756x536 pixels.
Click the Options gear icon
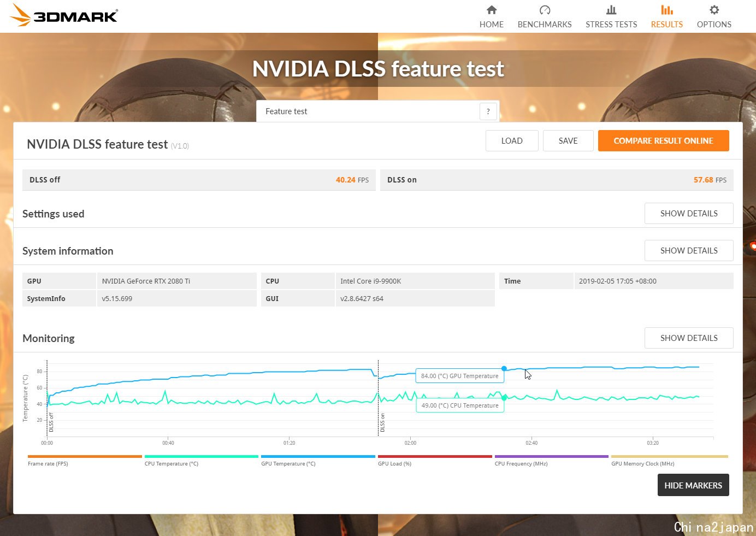pos(714,10)
